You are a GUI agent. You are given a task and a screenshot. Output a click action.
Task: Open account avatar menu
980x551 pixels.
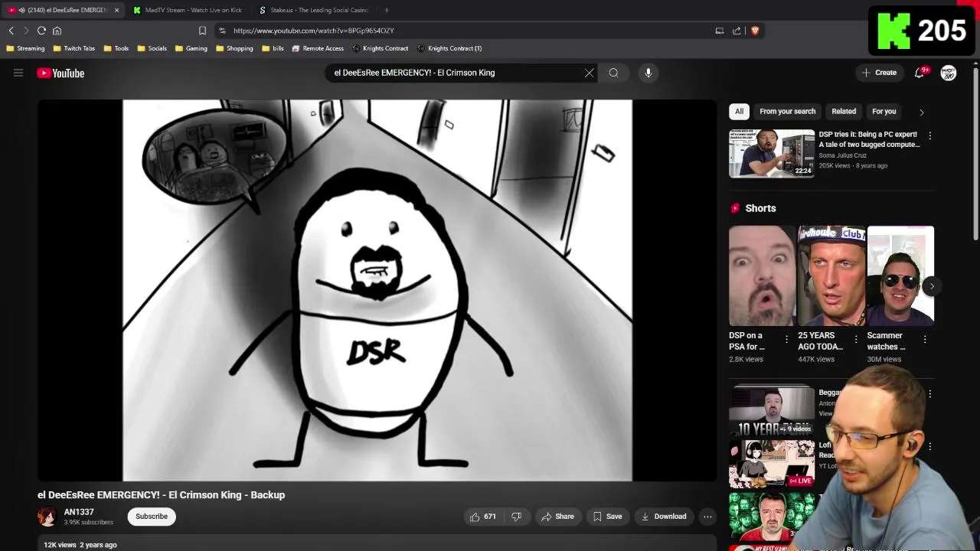coord(949,73)
